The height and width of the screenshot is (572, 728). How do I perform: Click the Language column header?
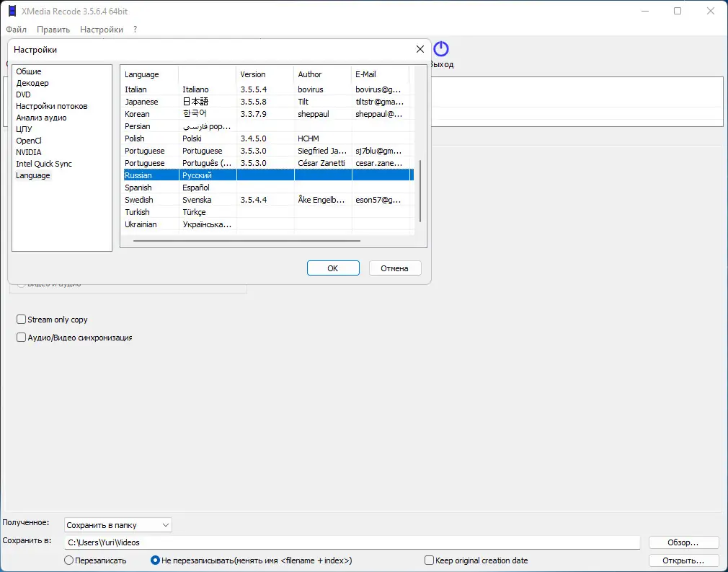(149, 74)
